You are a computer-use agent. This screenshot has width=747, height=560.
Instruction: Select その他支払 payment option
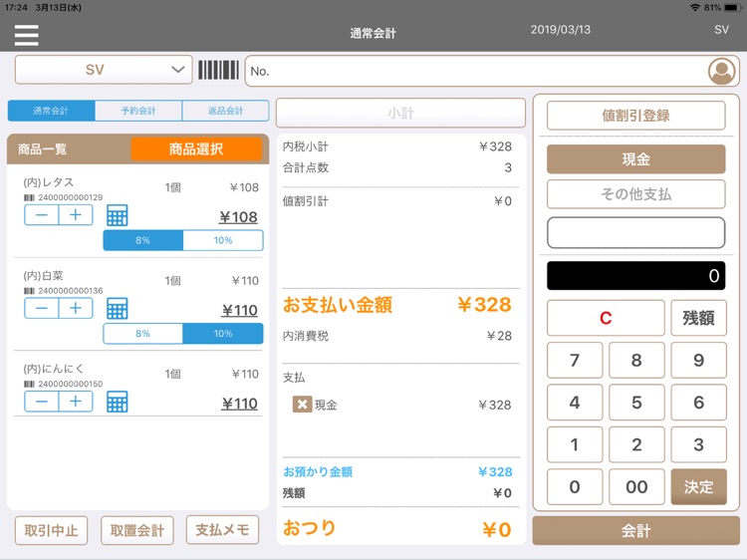[x=636, y=194]
